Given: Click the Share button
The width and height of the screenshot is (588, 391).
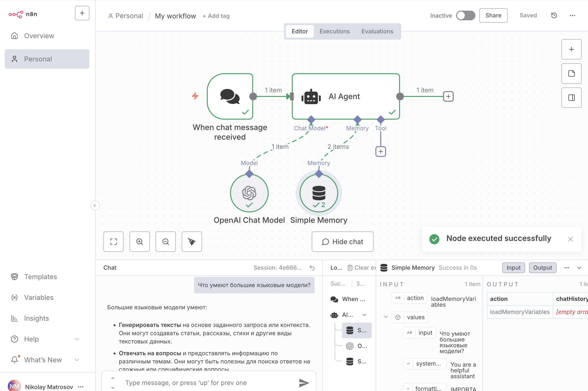Looking at the screenshot, I should click(x=493, y=15).
